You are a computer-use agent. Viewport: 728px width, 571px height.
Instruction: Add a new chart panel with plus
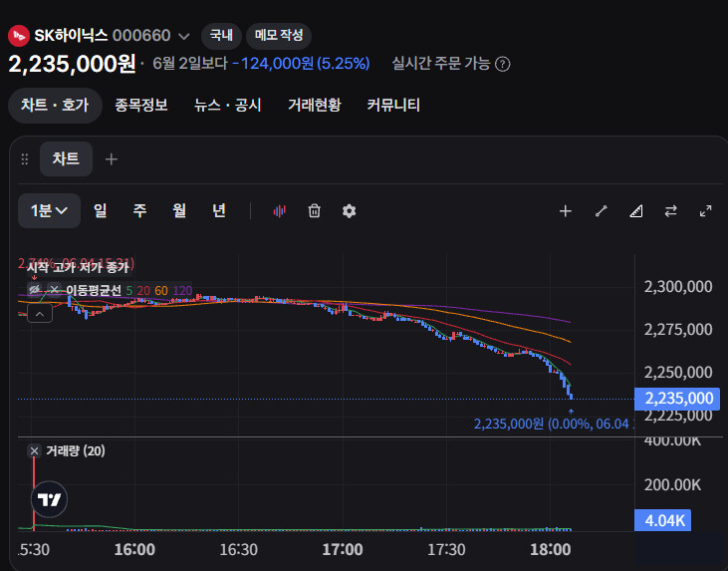point(112,159)
